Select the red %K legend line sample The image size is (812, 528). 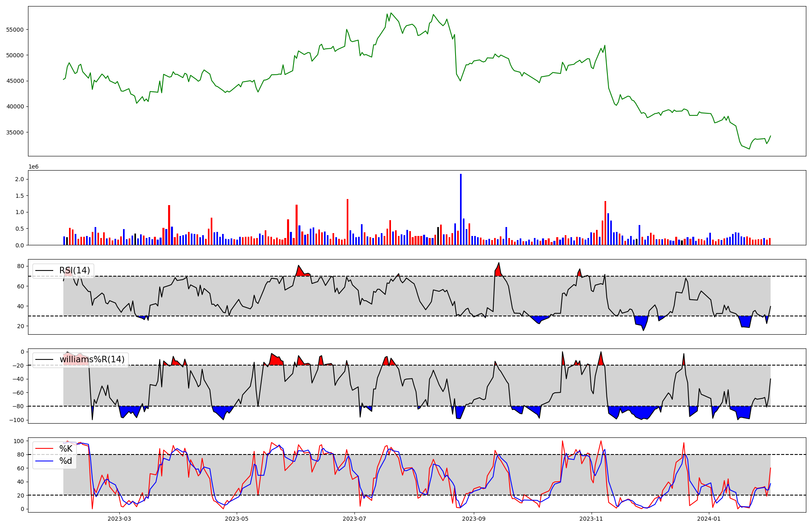coord(45,449)
